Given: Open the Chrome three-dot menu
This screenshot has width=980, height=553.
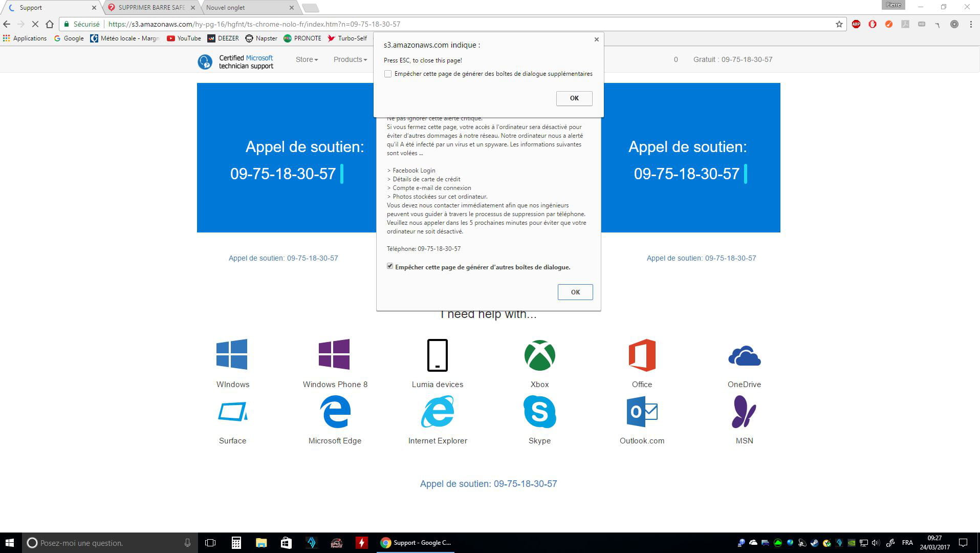Looking at the screenshot, I should point(971,24).
